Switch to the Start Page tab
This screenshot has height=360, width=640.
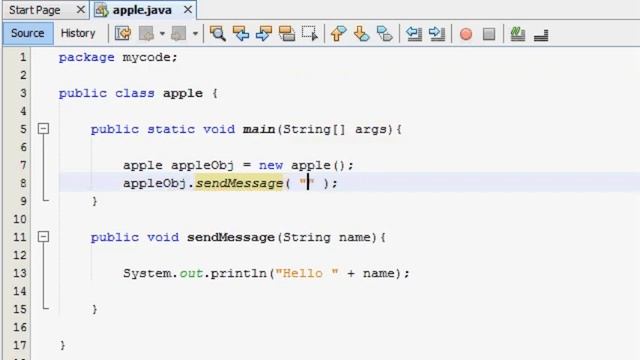[35, 10]
